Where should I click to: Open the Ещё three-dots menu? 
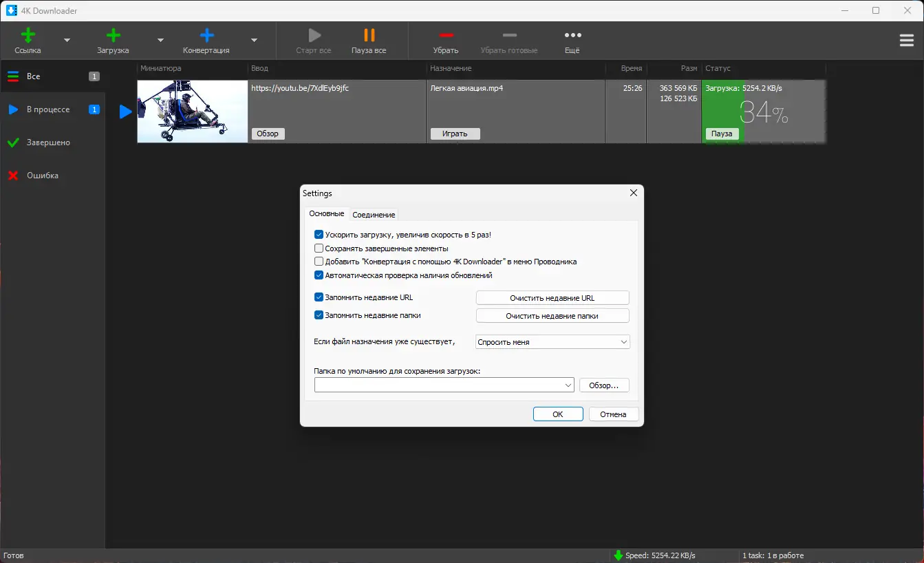(x=572, y=35)
